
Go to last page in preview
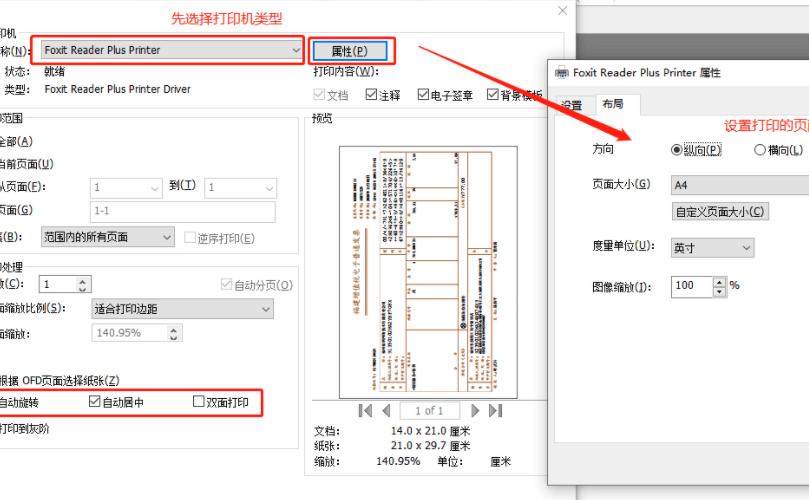pyautogui.click(x=496, y=411)
